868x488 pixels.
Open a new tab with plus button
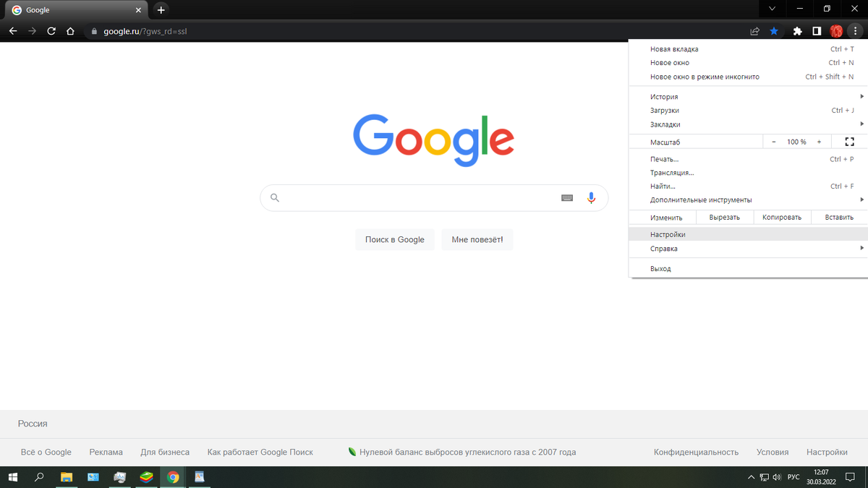(x=161, y=10)
